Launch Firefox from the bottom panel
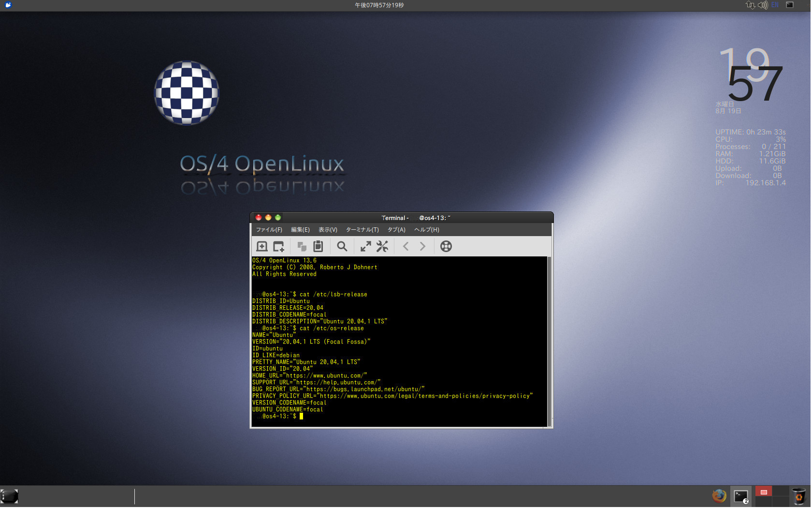Viewport: 812px width, 508px height. (719, 496)
